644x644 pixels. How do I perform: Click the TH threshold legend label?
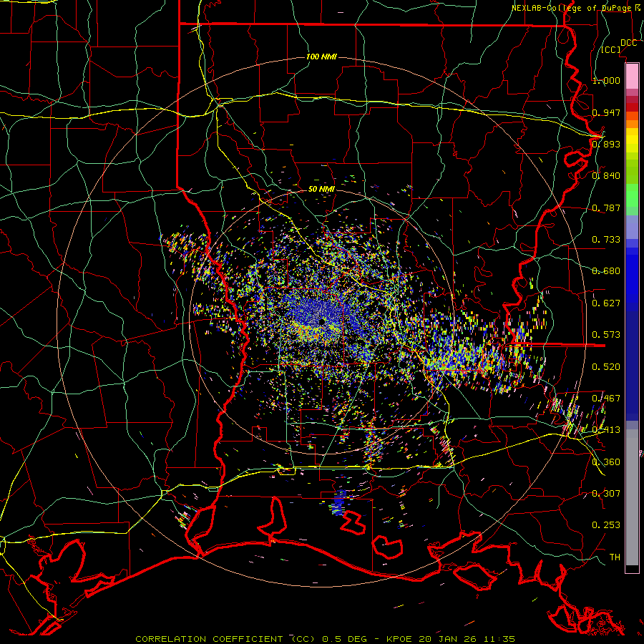pos(615,557)
